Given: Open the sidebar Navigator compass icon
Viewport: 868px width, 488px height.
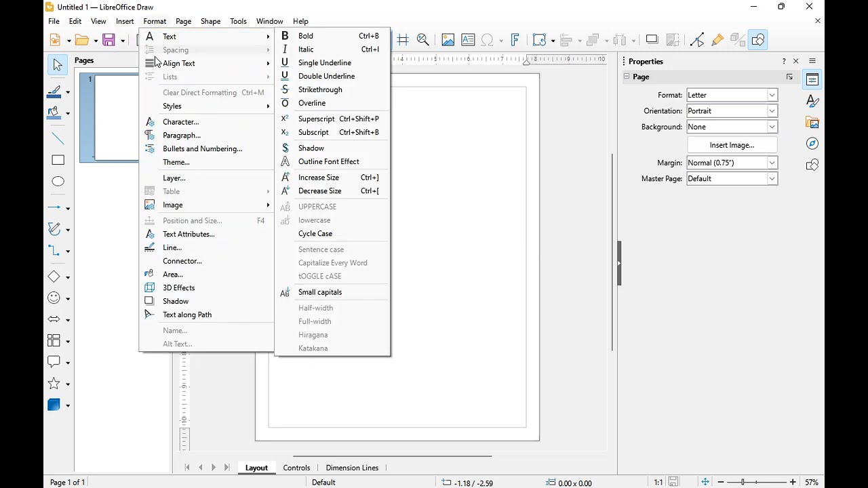Looking at the screenshot, I should coord(812,144).
